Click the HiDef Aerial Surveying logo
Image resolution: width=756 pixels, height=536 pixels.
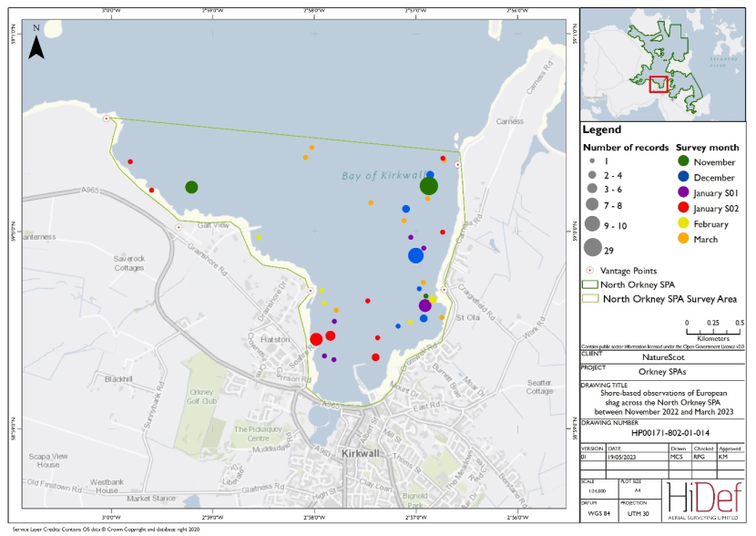[704, 500]
